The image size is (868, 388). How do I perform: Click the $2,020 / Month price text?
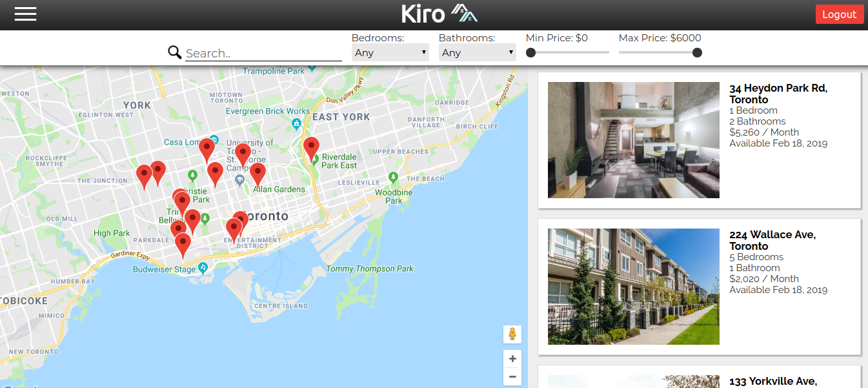(764, 279)
